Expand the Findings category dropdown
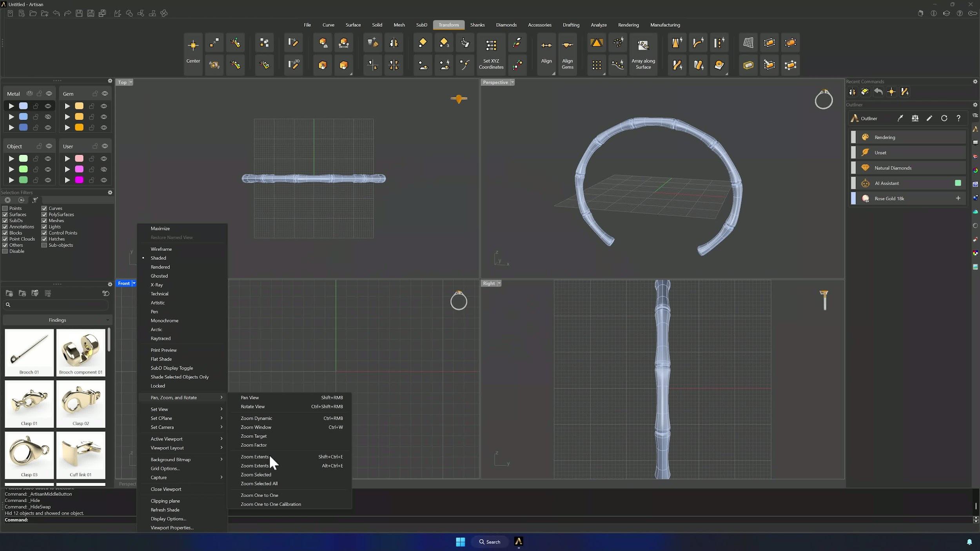980x551 pixels. pyautogui.click(x=57, y=320)
